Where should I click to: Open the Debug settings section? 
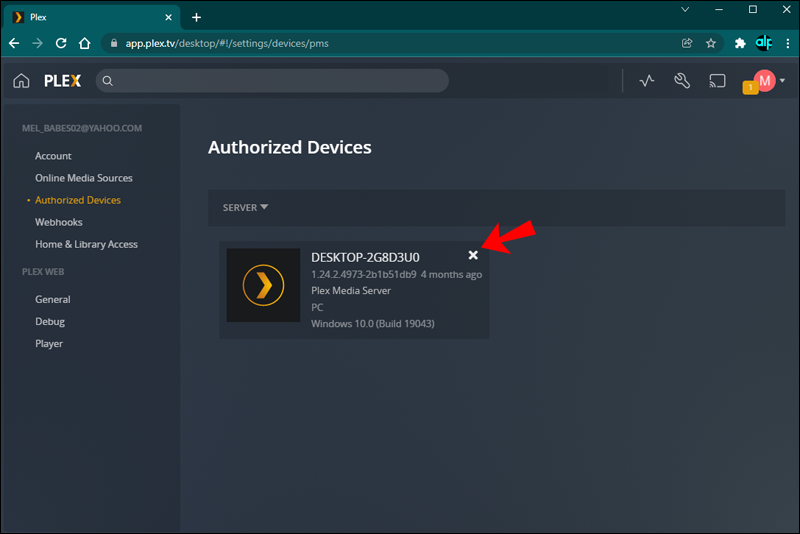50,321
